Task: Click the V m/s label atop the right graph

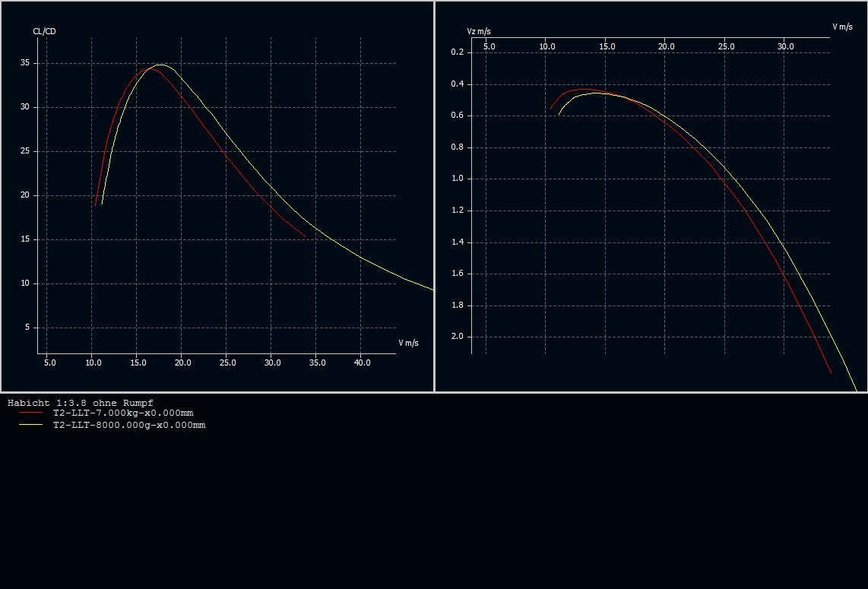Action: click(842, 27)
